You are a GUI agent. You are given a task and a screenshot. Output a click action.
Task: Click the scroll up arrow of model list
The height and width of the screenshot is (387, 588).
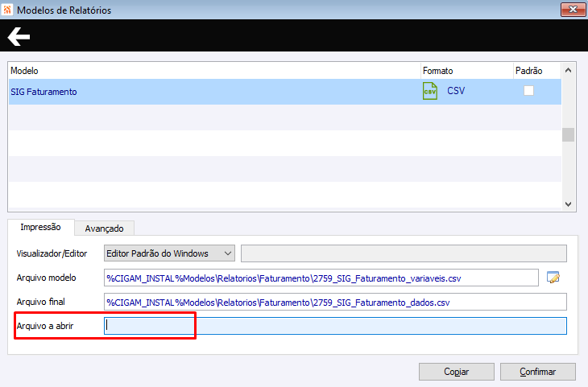coord(568,71)
